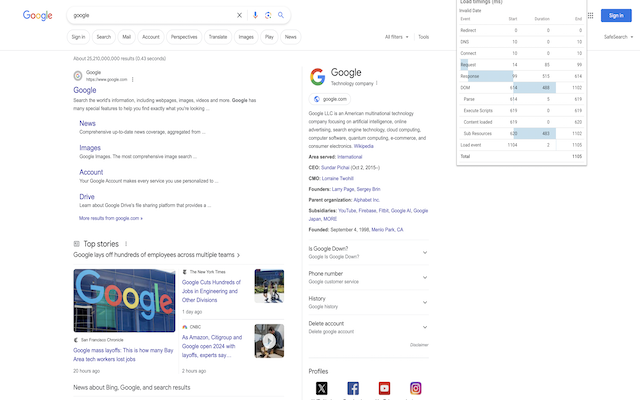Image resolution: width=640 pixels, height=400 pixels.
Task: Click the blue Sign in button
Action: [616, 16]
